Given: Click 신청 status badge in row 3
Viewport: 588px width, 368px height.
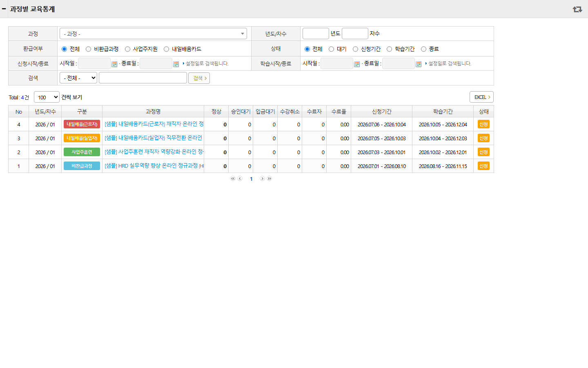Looking at the screenshot, I should click(x=483, y=138).
